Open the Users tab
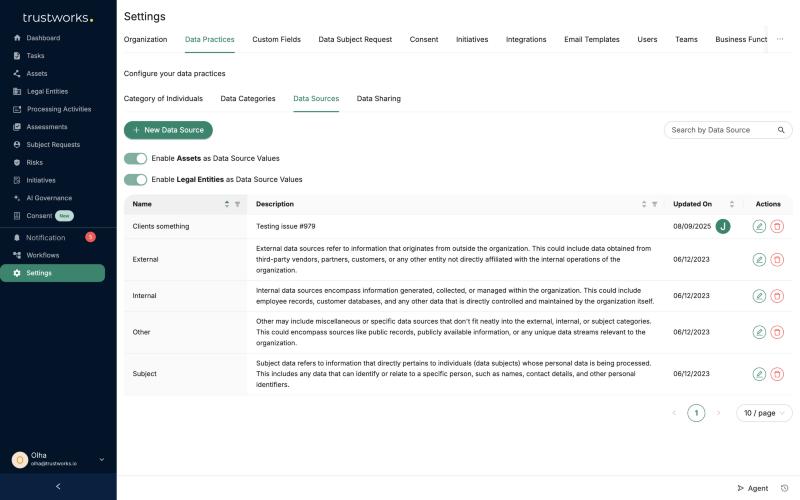The height and width of the screenshot is (500, 800). pyautogui.click(x=647, y=39)
